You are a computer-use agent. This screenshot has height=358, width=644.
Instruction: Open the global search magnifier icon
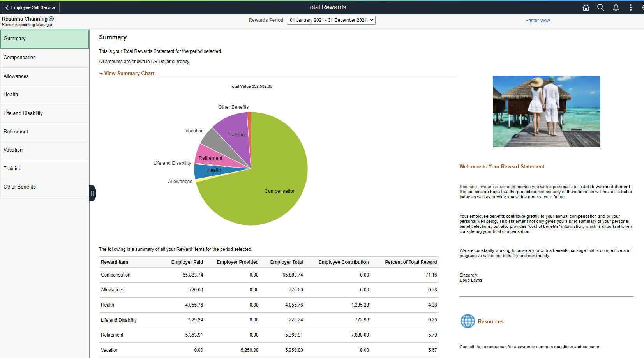[x=600, y=7]
